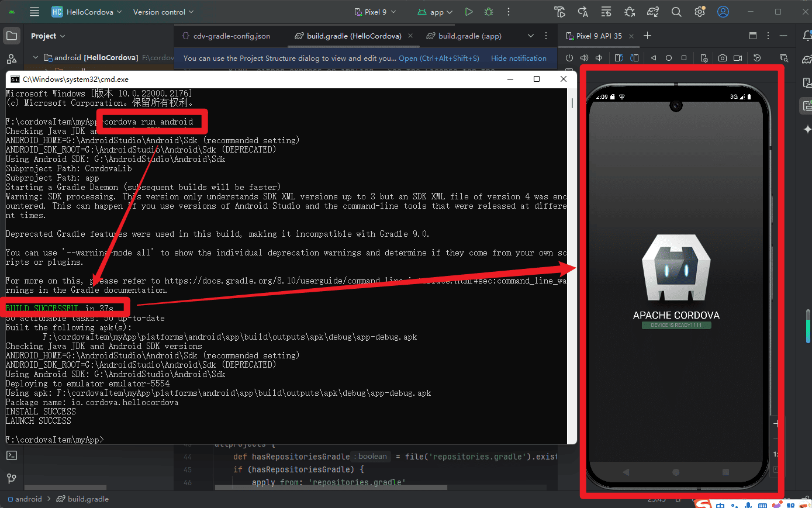Screen dimensions: 812x508
Task: Toggle the Project tool window folder icon
Action: tap(12, 36)
